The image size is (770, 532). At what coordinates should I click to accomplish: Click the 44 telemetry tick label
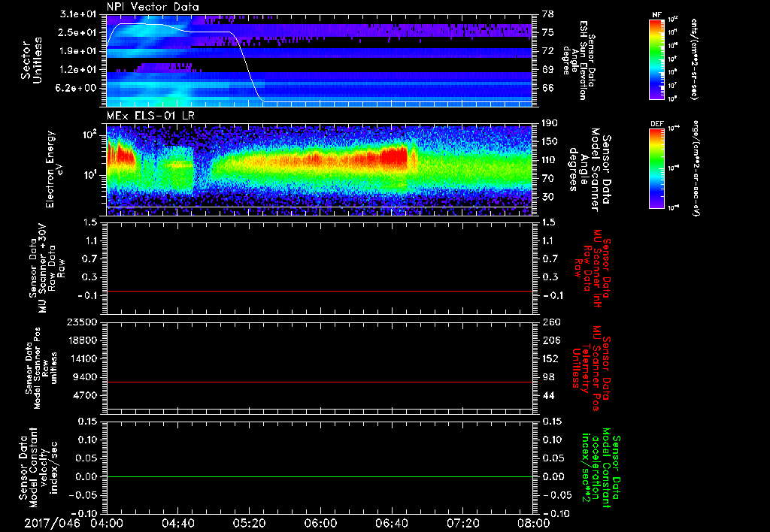[x=548, y=395]
